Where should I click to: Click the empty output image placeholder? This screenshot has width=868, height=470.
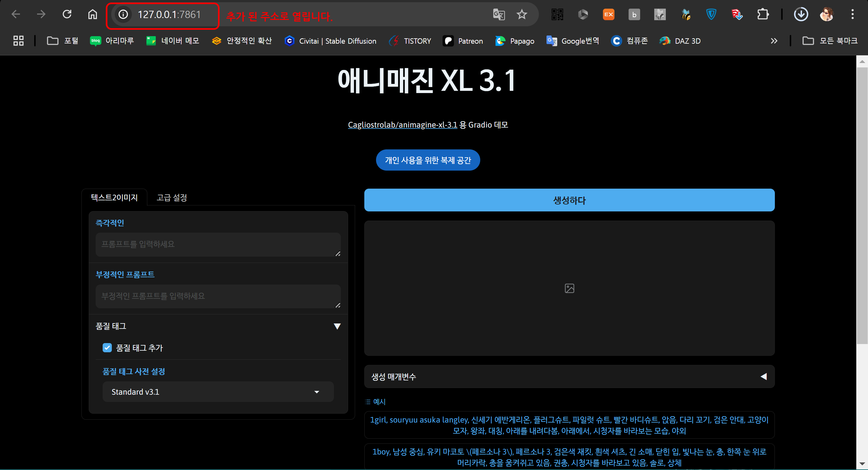(570, 288)
